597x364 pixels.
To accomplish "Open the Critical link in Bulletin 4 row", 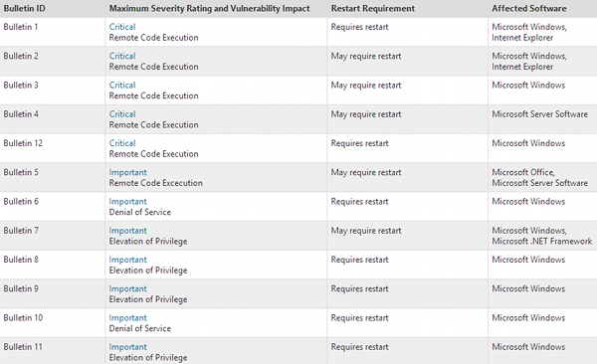I will click(x=122, y=114).
